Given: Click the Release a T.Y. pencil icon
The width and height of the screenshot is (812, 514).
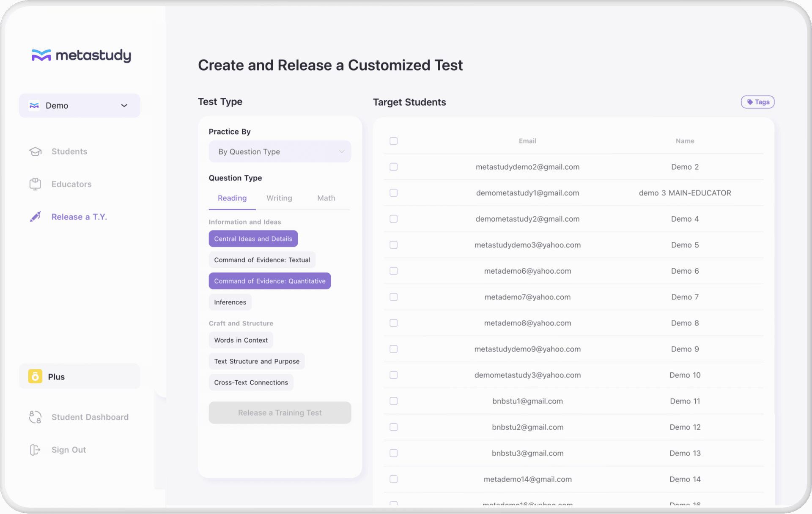Looking at the screenshot, I should tap(36, 217).
